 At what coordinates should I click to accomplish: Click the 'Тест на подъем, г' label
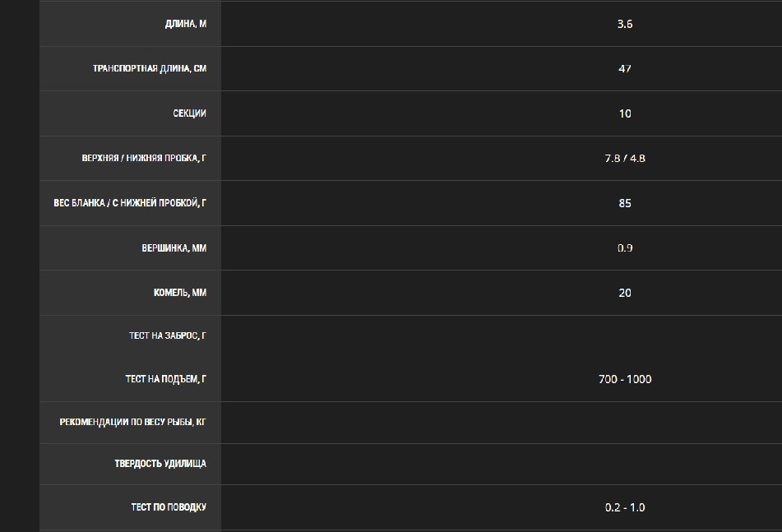pyautogui.click(x=166, y=379)
